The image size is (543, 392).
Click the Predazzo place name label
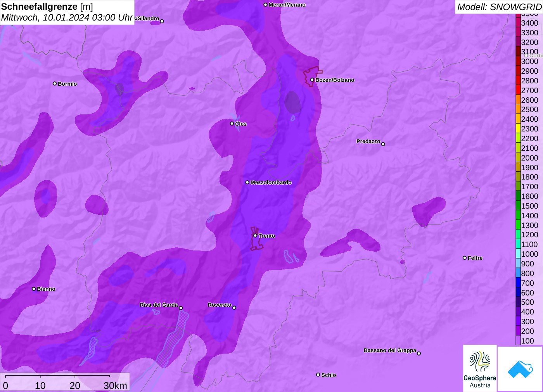368,141
